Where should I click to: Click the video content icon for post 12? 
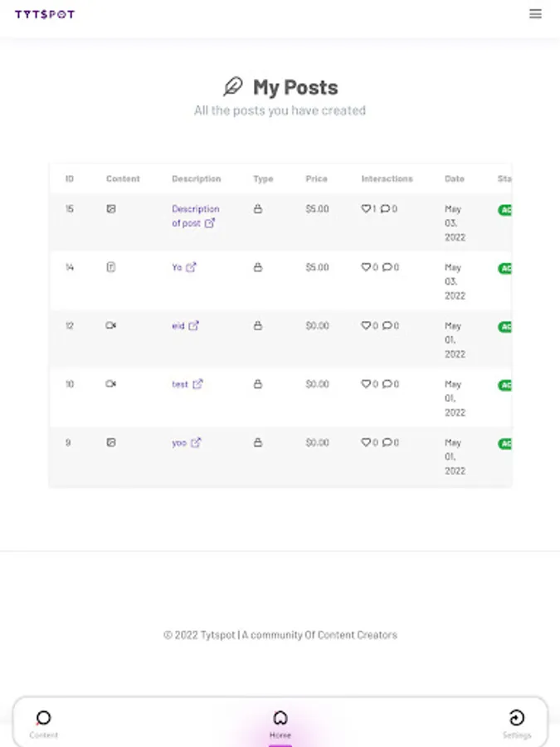[x=111, y=326]
